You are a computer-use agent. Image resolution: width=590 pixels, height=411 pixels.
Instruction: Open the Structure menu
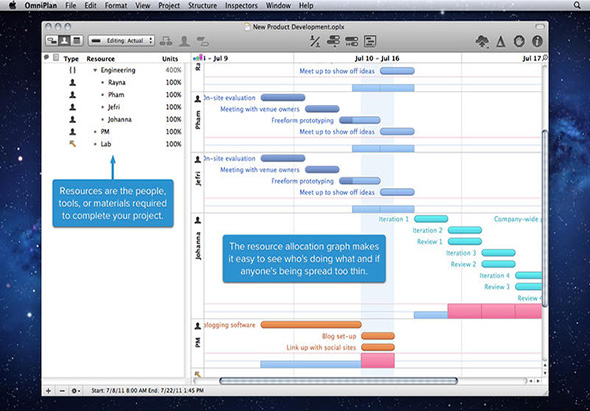click(x=202, y=6)
